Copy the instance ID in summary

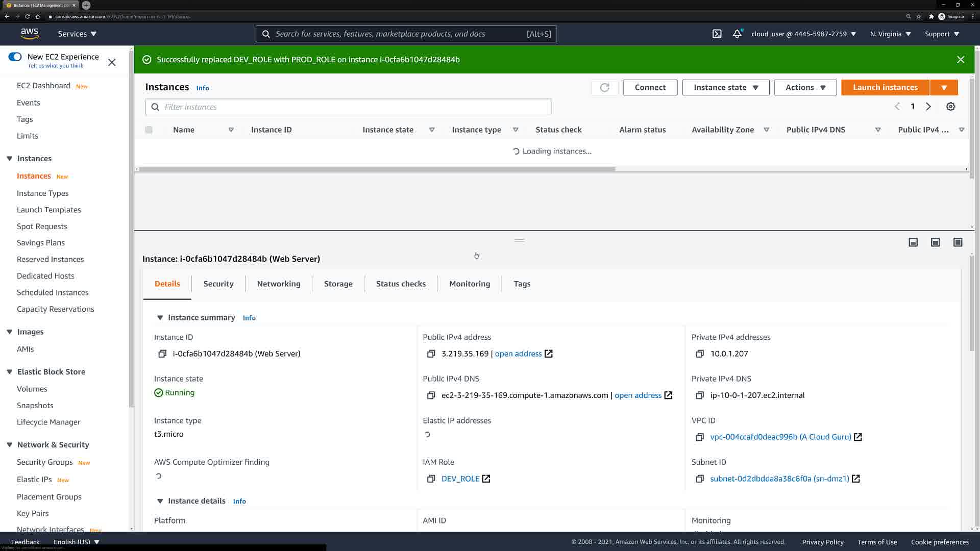click(162, 354)
